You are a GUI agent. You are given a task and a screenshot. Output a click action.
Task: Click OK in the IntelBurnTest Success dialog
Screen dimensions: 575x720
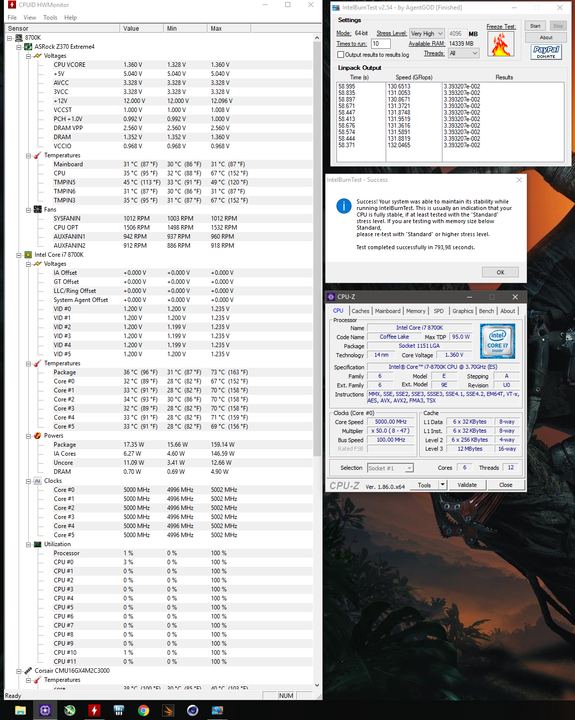tap(501, 272)
